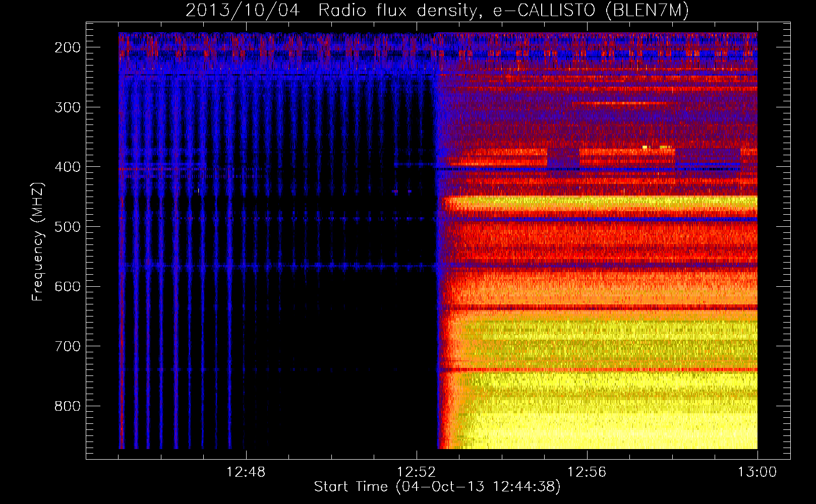The height and width of the screenshot is (504, 816).
Task: Click the 700 frequency tick label
Action: point(68,346)
